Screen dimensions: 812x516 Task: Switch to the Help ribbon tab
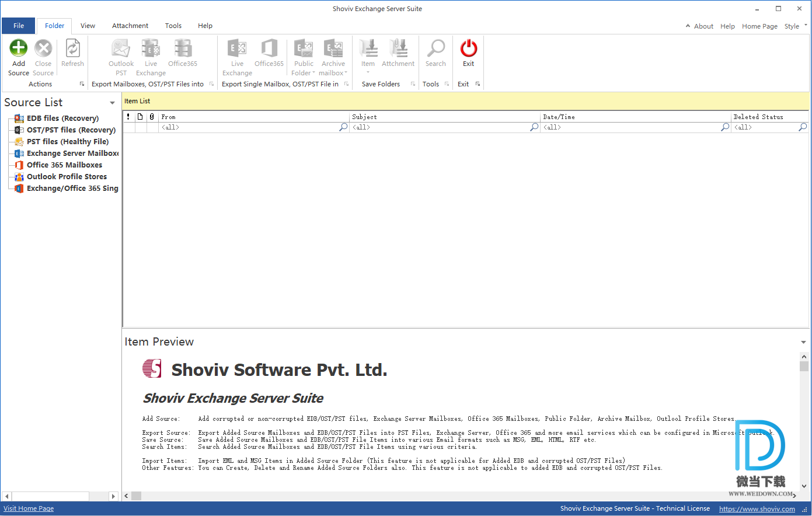[205, 26]
